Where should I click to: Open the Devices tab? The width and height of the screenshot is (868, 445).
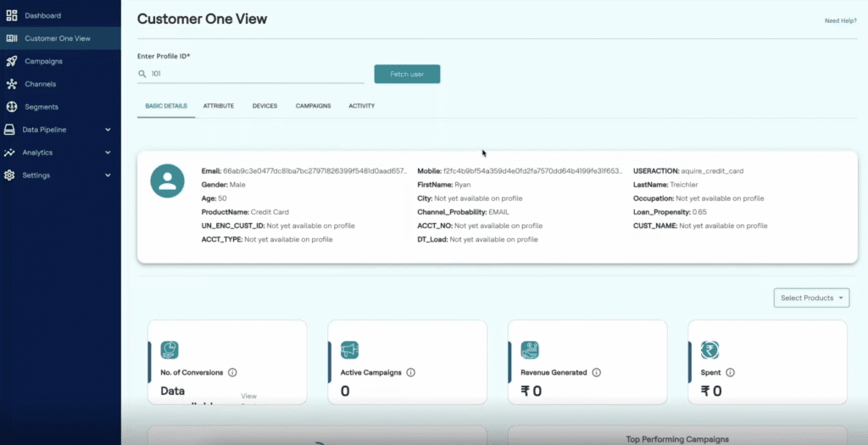[264, 106]
